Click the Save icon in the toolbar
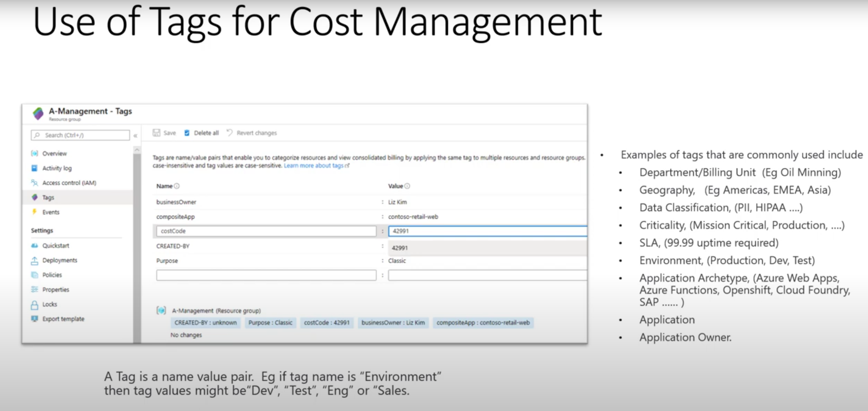The width and height of the screenshot is (868, 411). 156,133
